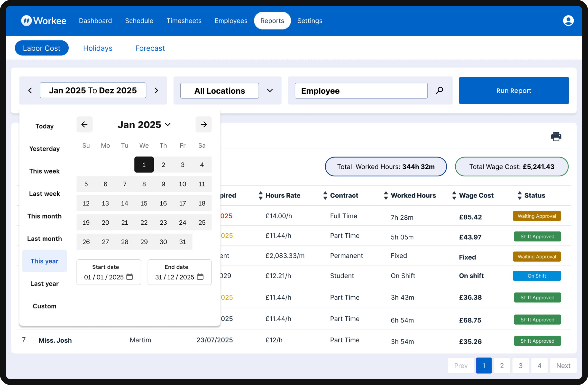Open the Timesheets menu item

184,21
